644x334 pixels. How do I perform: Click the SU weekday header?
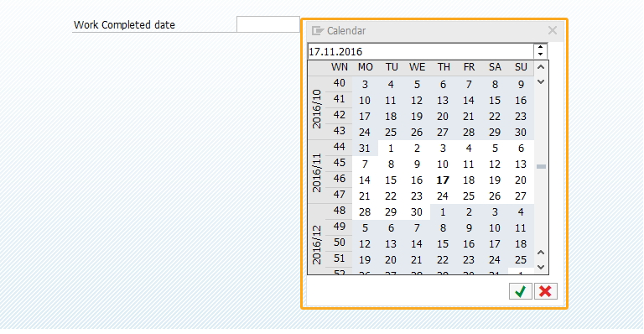tap(521, 67)
